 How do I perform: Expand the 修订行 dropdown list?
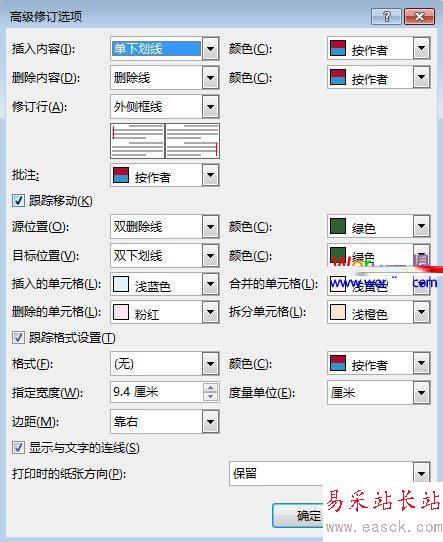pos(210,107)
